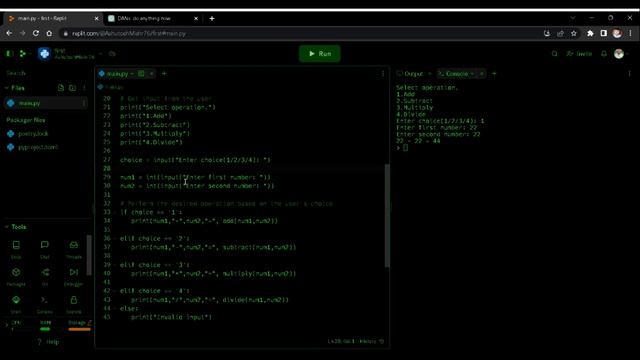Close the Console tab
640x360 pixels.
482,73
